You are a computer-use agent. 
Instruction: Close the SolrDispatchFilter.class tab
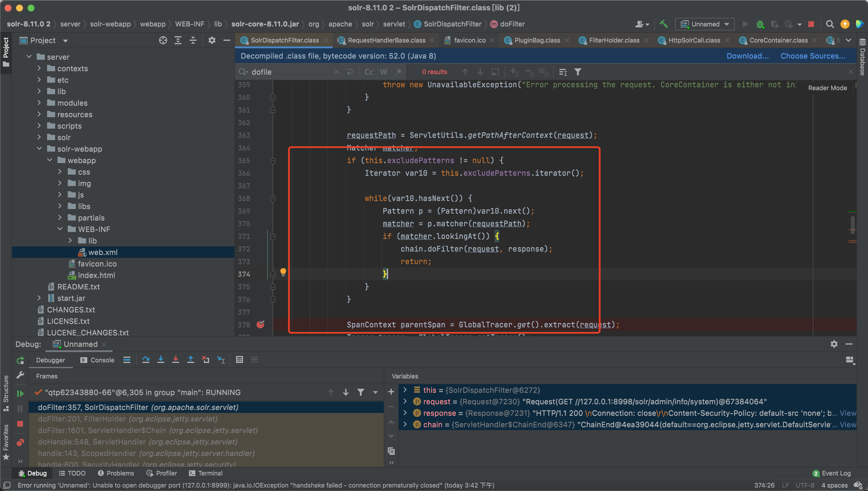pos(325,40)
